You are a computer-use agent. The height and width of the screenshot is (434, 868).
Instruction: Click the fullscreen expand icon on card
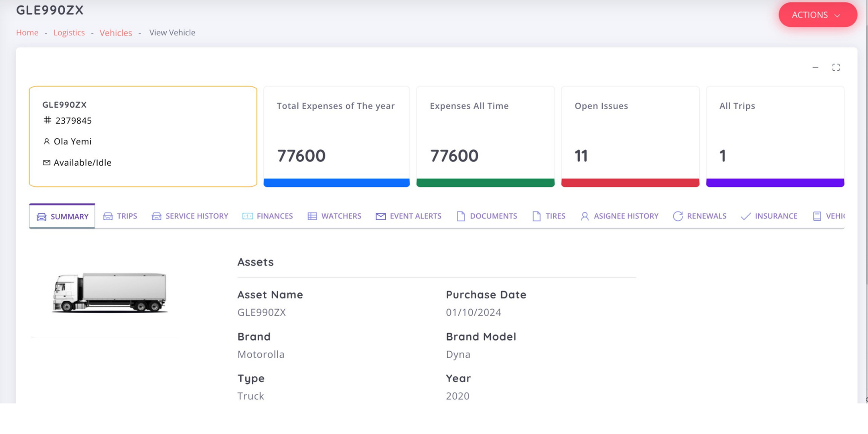(x=836, y=68)
